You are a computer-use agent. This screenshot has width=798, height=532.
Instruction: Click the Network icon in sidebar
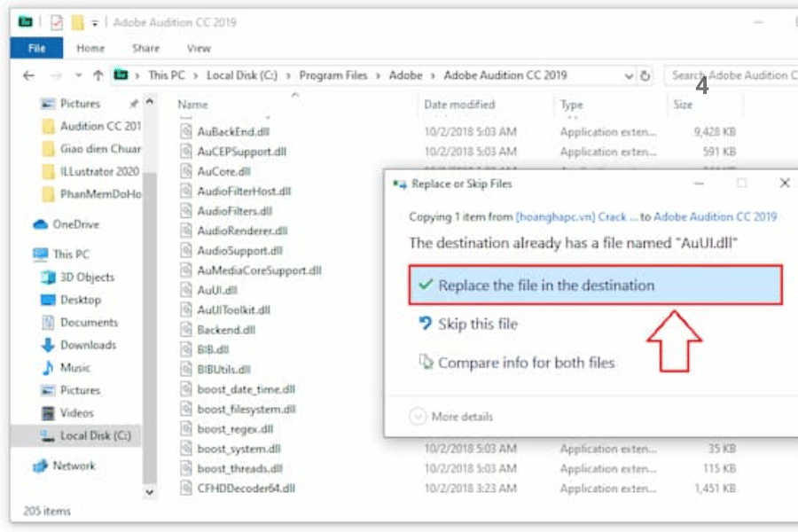tap(41, 465)
